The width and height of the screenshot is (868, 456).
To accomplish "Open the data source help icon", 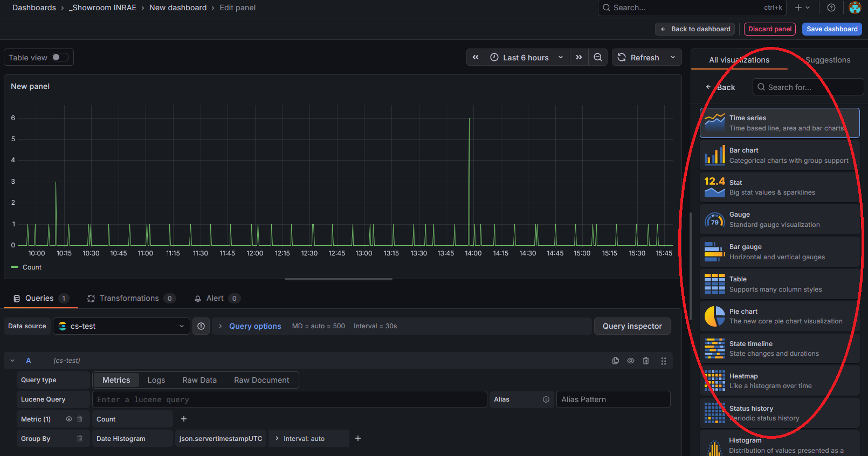I will tap(201, 326).
